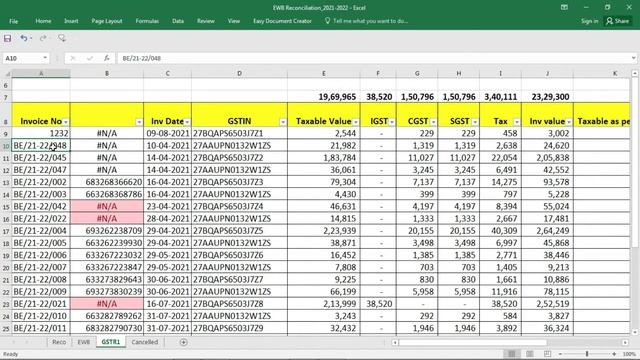Image resolution: width=640 pixels, height=360 pixels.
Task: Switch to Normal view in status bar
Action: (x=511, y=354)
